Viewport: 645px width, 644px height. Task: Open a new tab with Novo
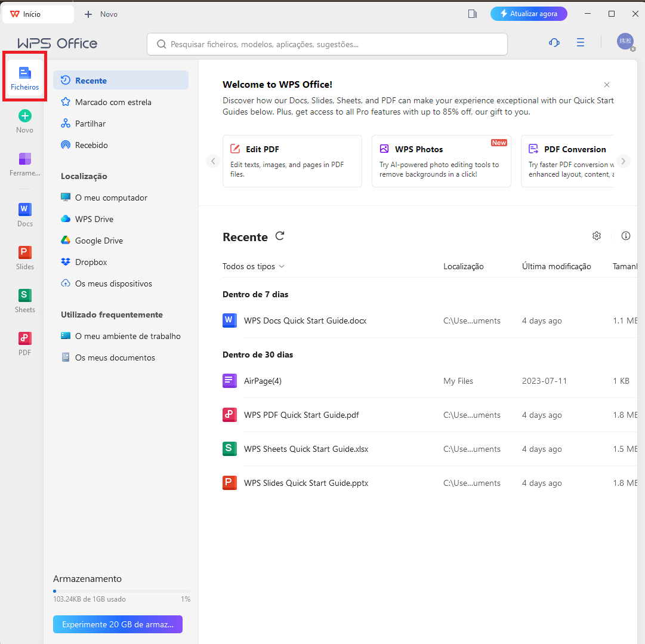[x=101, y=14]
